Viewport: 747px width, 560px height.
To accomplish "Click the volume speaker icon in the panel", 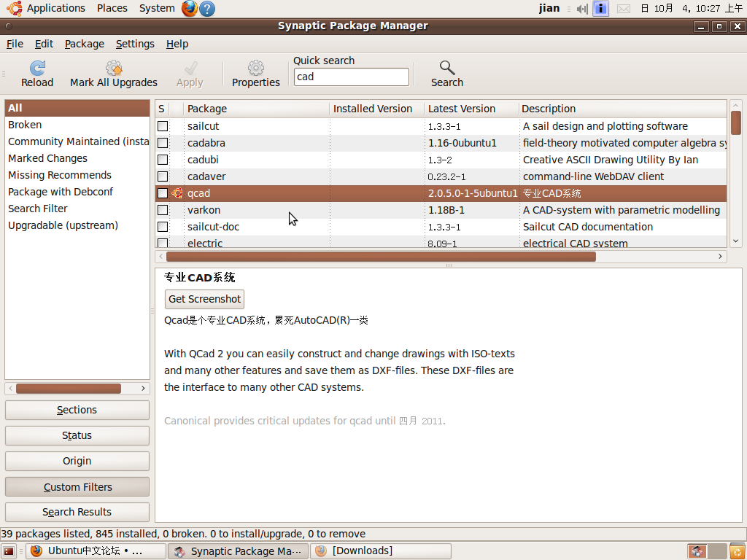I will click(x=581, y=9).
